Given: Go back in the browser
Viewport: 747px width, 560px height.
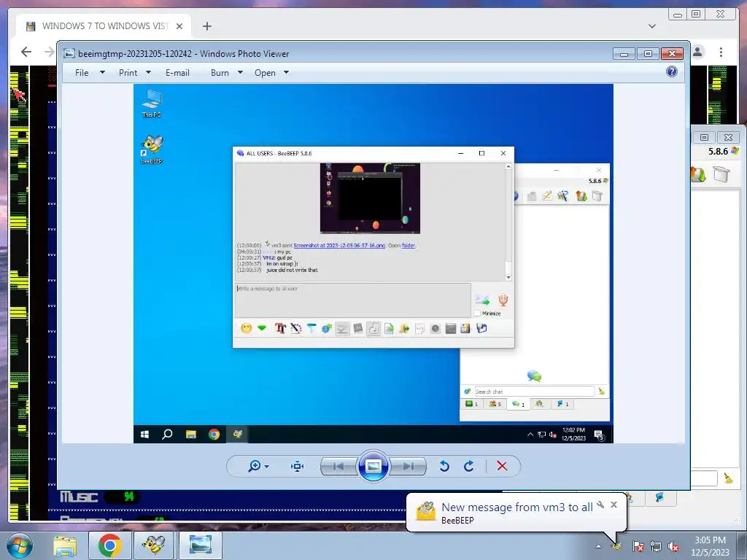Looking at the screenshot, I should point(26,52).
